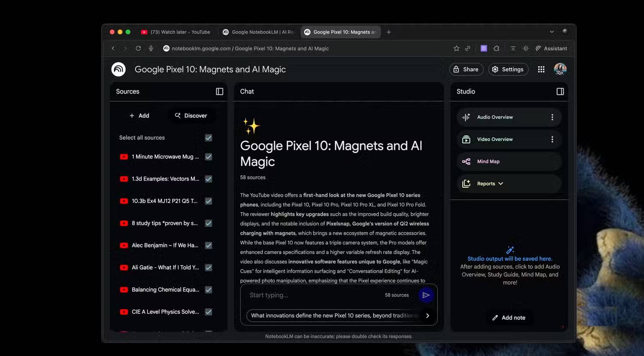Click notebook title Google Pixel 10 header
644x356 pixels.
[x=210, y=69]
